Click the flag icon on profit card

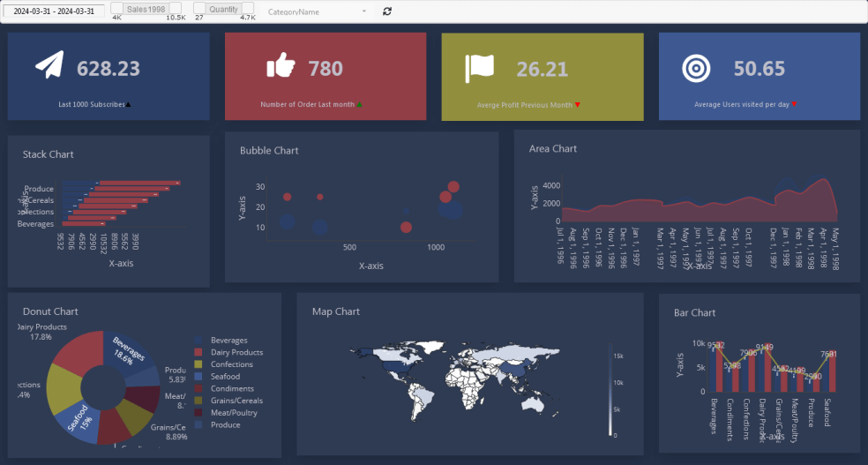click(x=479, y=69)
